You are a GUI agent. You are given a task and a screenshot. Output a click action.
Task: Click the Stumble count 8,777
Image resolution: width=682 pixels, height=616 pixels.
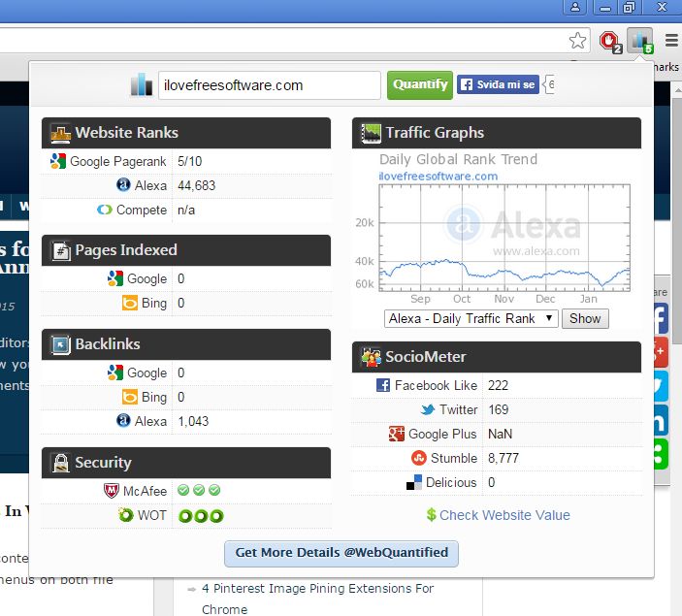click(x=503, y=459)
